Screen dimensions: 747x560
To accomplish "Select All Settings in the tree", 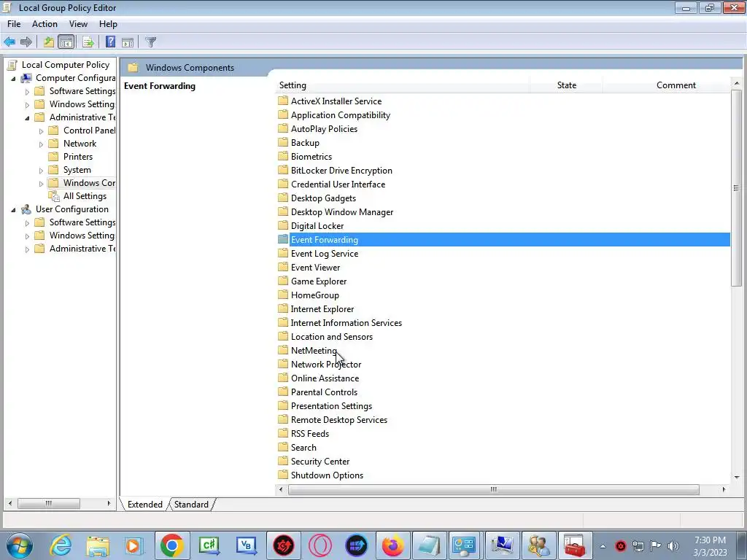I will (85, 196).
